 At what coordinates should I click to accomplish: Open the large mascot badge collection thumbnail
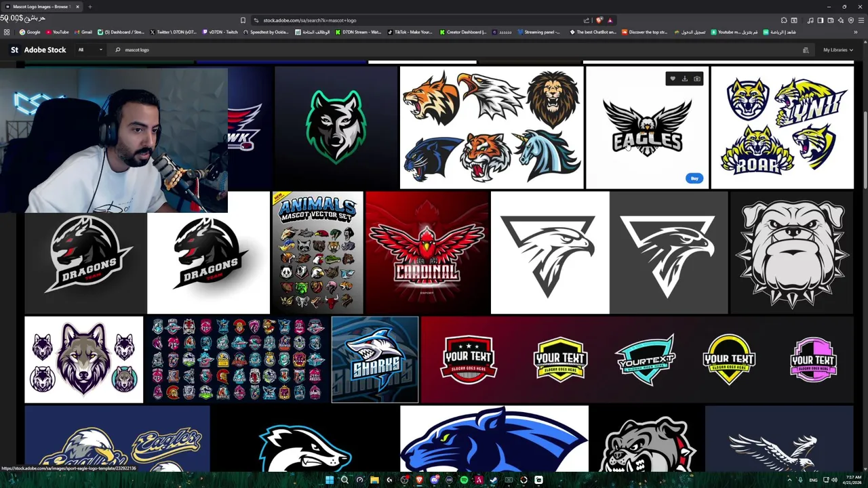237,359
